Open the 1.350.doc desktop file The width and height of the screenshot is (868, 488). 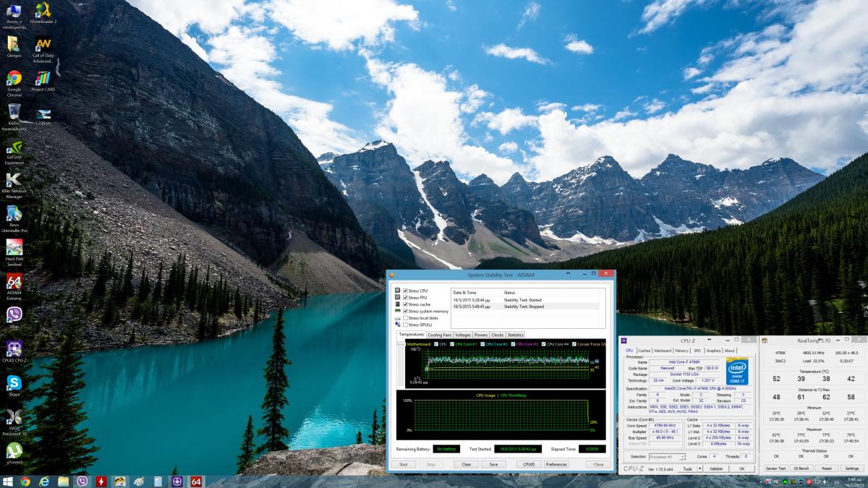[43, 116]
